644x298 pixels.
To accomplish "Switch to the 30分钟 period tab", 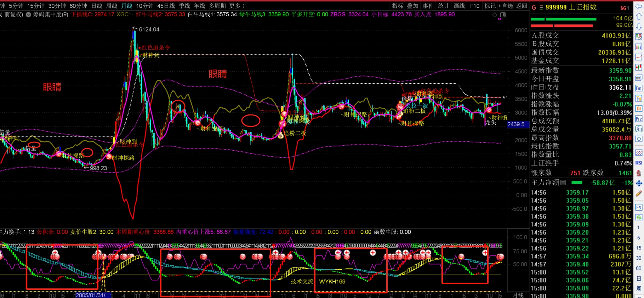I will pos(57,6).
